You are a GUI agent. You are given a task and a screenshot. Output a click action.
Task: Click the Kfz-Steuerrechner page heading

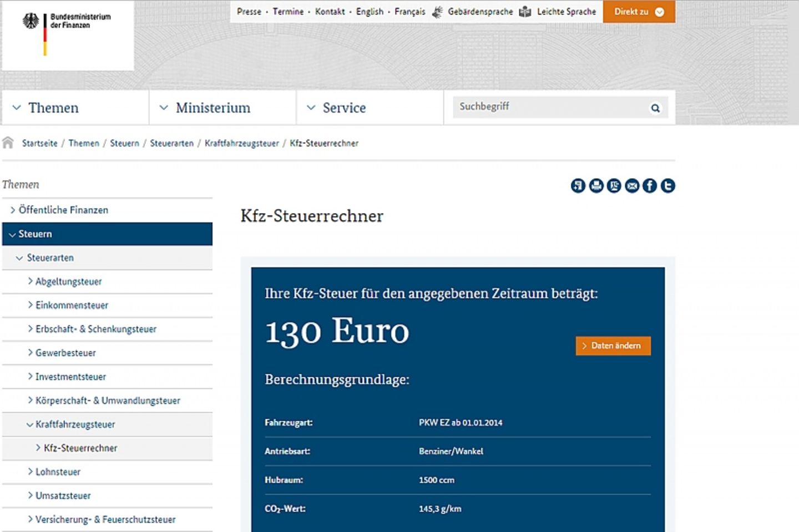pyautogui.click(x=312, y=216)
